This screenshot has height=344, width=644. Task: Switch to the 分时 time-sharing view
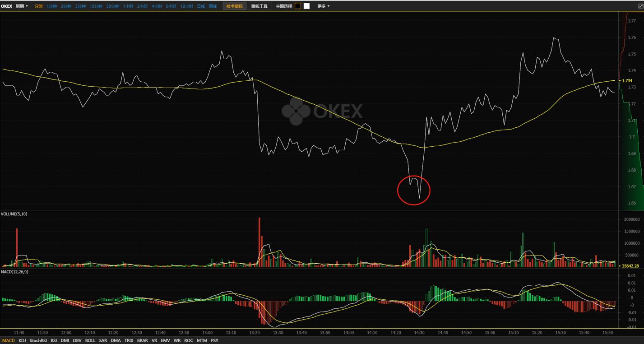pos(39,6)
